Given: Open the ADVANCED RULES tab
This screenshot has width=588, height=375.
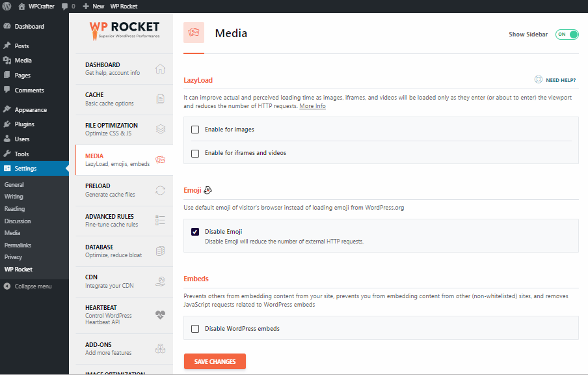Looking at the screenshot, I should [x=124, y=220].
